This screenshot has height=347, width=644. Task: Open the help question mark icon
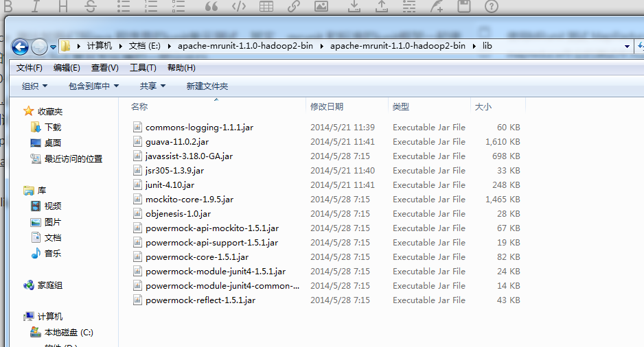(492, 6)
